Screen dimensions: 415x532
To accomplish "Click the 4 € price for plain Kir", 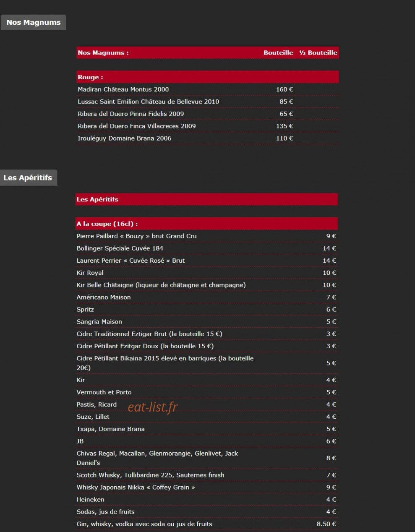I will point(331,380).
